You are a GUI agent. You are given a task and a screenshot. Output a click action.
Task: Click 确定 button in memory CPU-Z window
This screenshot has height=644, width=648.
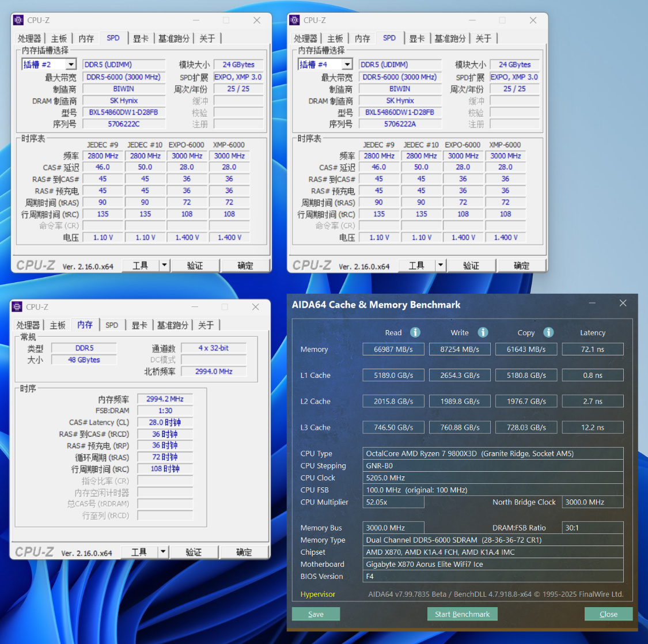[244, 552]
